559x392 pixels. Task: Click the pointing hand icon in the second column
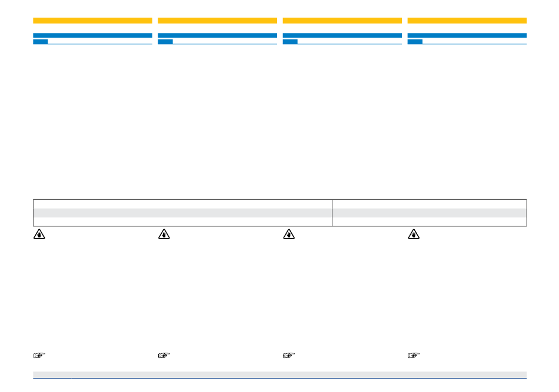[x=164, y=356]
